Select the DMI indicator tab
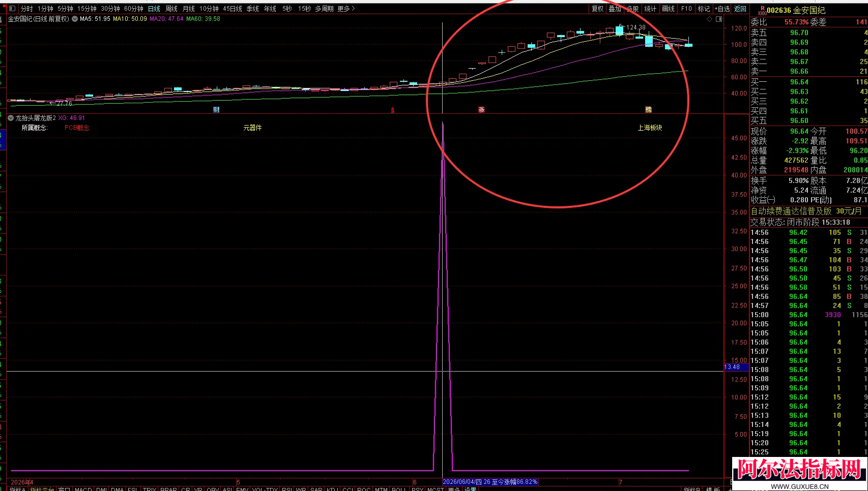The image size is (868, 491). click(102, 489)
